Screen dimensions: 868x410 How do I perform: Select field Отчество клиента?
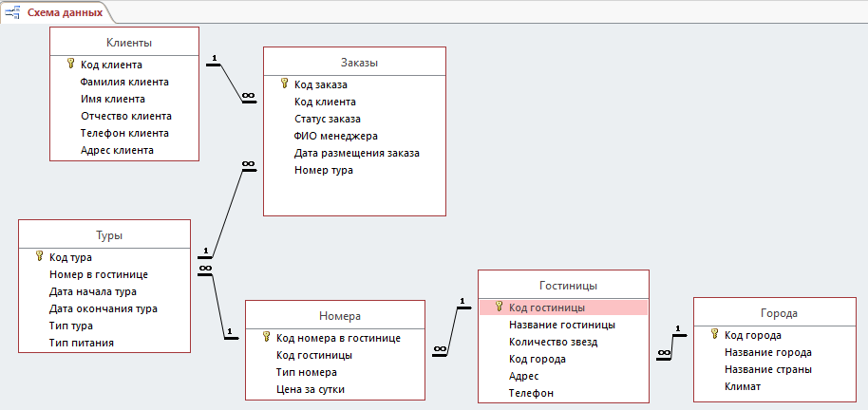click(x=124, y=116)
